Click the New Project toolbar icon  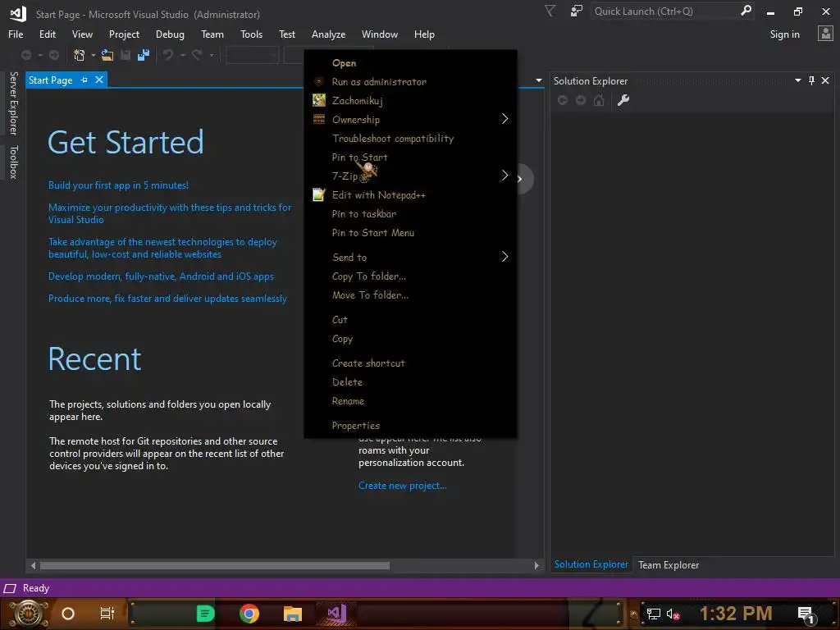click(x=80, y=55)
